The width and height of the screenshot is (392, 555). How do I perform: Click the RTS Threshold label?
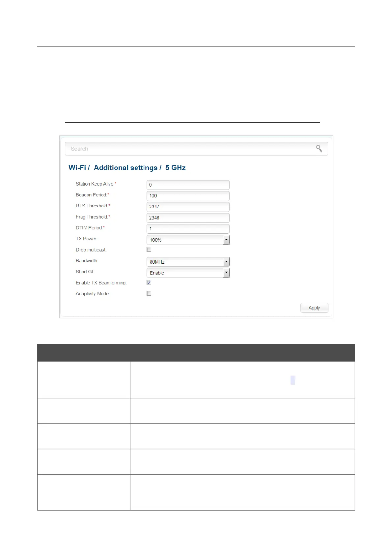(x=93, y=206)
